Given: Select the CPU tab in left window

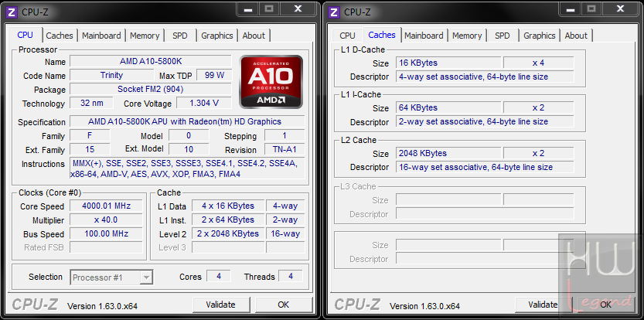Looking at the screenshot, I should [x=25, y=35].
